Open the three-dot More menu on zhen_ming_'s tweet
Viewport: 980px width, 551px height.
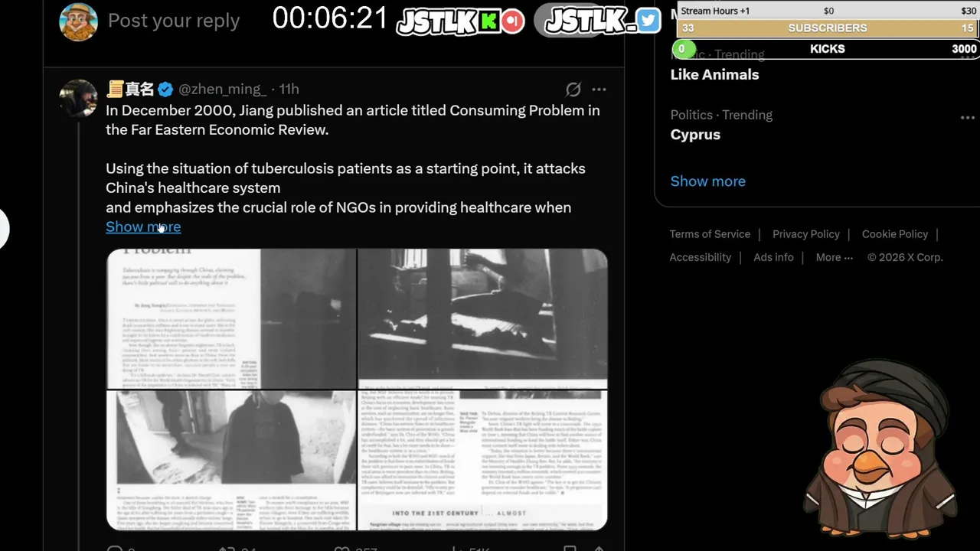[599, 90]
